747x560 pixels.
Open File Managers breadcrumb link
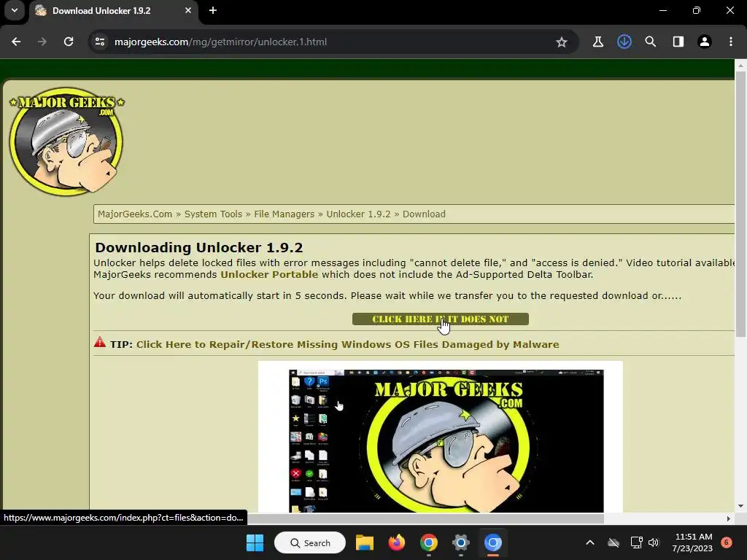(x=284, y=214)
